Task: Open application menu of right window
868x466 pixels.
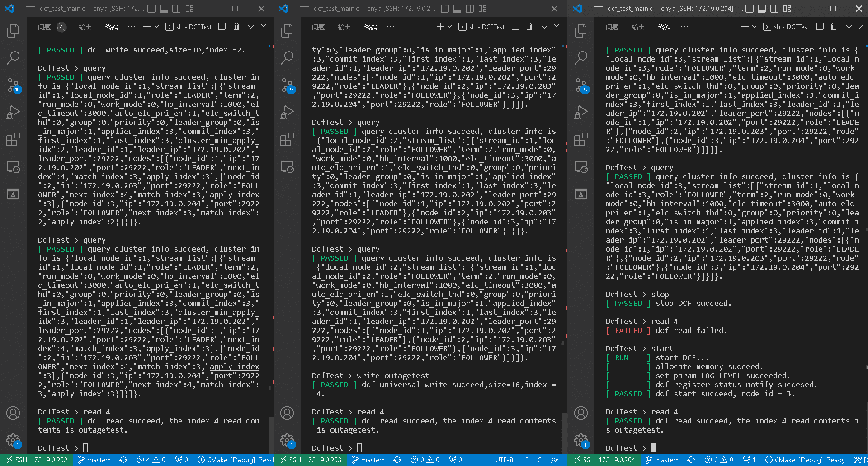Action: click(598, 9)
